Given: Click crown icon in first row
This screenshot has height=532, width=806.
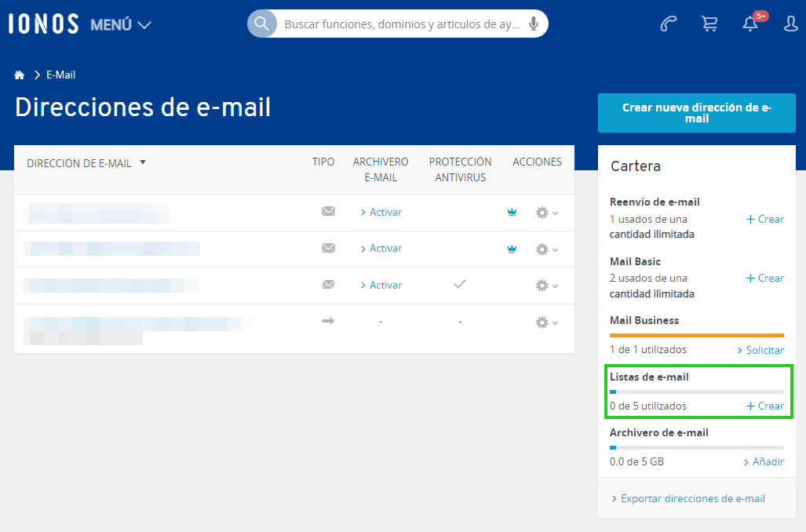Looking at the screenshot, I should coord(512,213).
